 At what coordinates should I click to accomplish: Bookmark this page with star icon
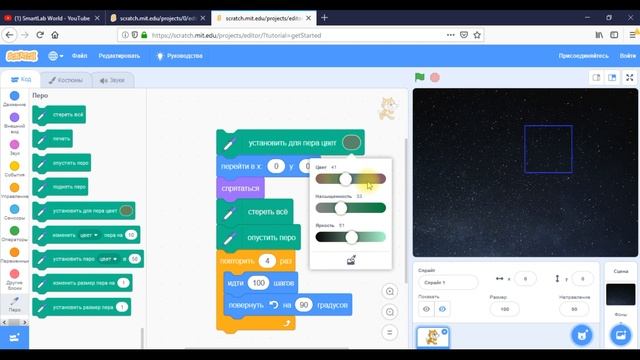(477, 35)
